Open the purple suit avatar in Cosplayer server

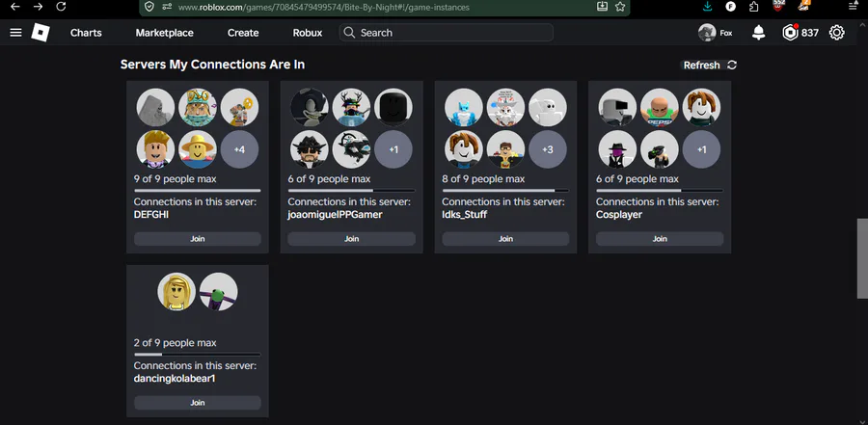(x=617, y=149)
